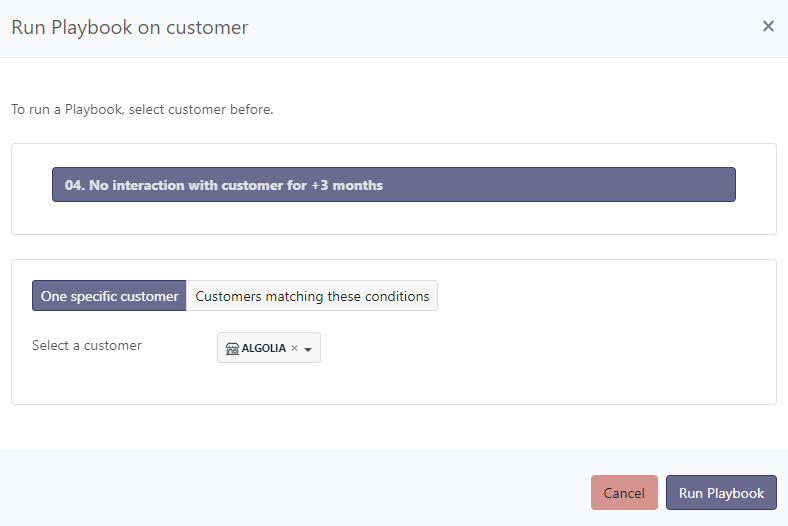Click the empty header area right of the title
The width and height of the screenshot is (788, 526).
500,28
